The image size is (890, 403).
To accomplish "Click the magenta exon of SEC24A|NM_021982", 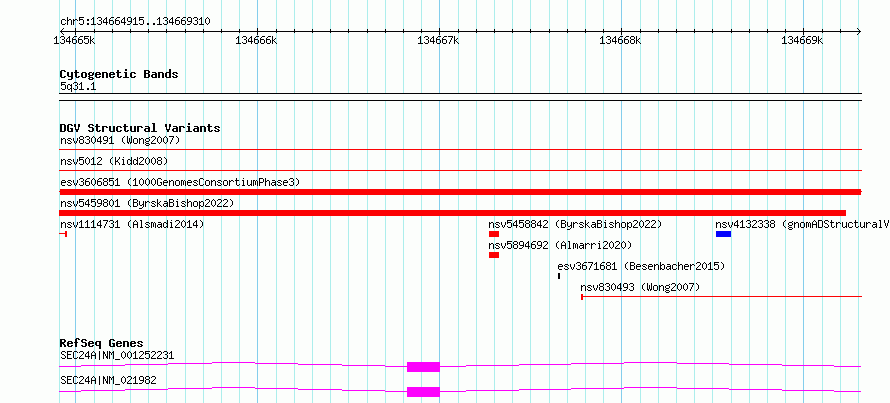I will [x=423, y=392].
